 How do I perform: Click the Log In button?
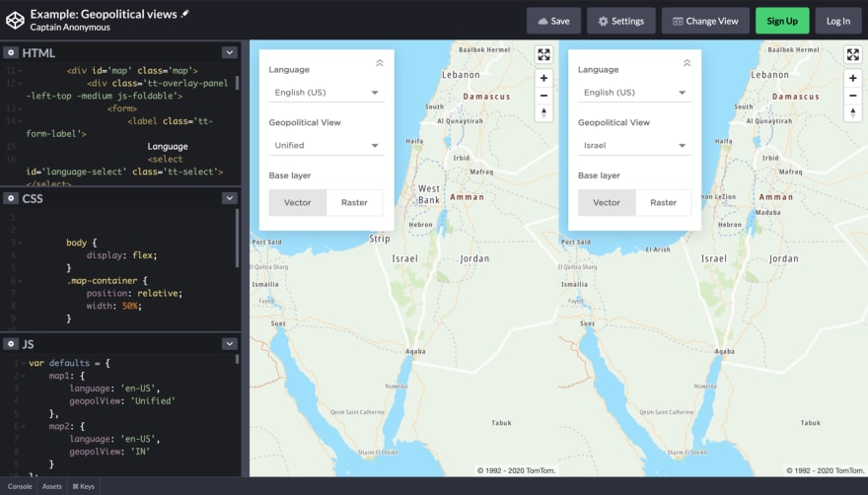click(838, 21)
